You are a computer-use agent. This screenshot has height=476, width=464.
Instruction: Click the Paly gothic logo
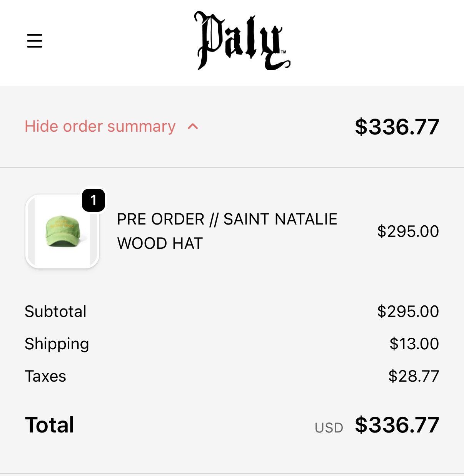point(242,40)
